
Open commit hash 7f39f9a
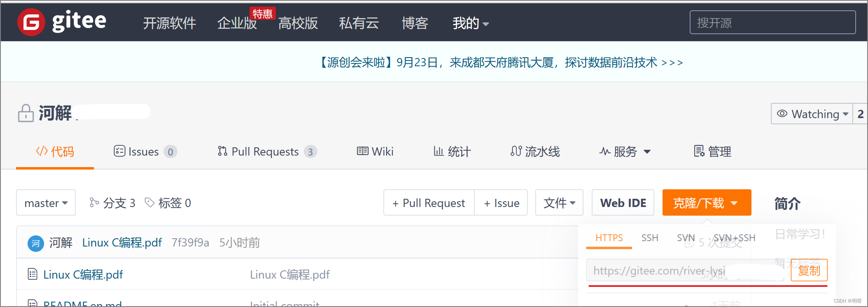pos(190,242)
